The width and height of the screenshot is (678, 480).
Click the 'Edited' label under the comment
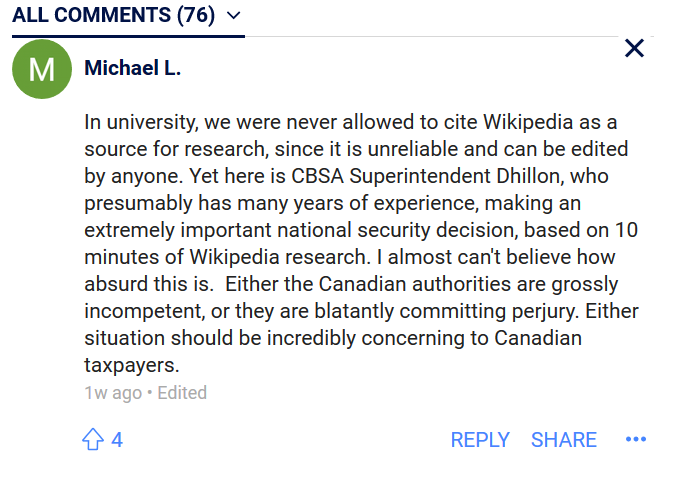[x=181, y=393]
